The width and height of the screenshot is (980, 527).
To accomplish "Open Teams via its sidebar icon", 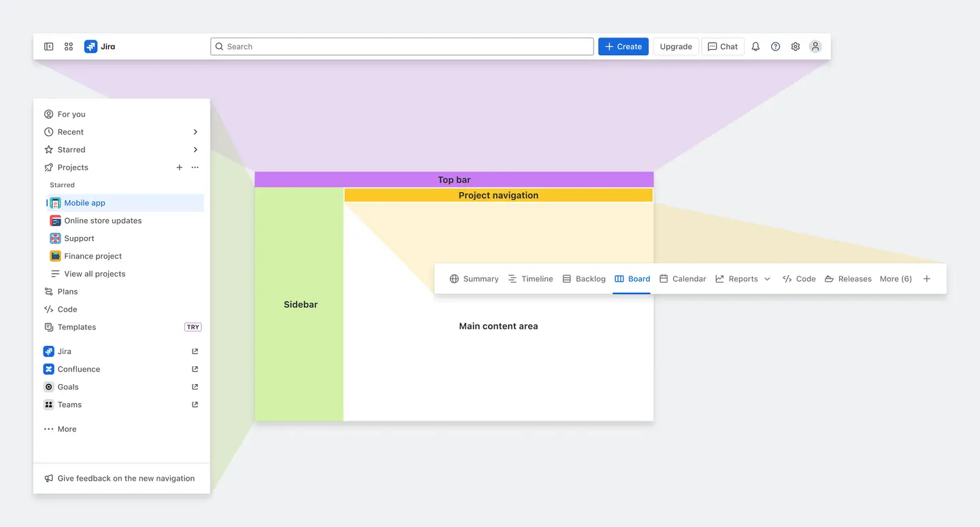I will 48,404.
